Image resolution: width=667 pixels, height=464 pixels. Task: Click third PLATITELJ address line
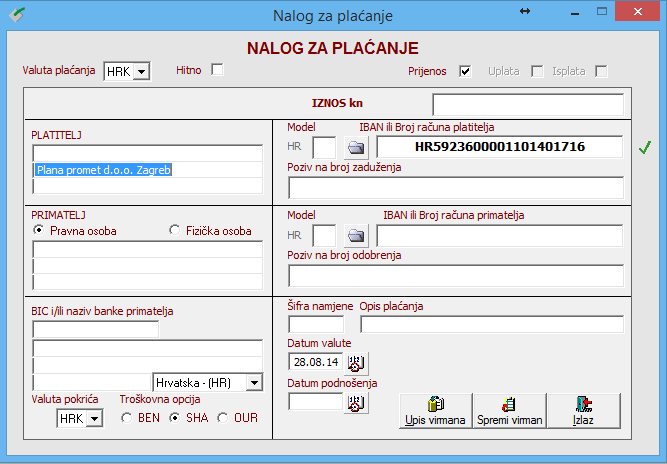(148, 186)
